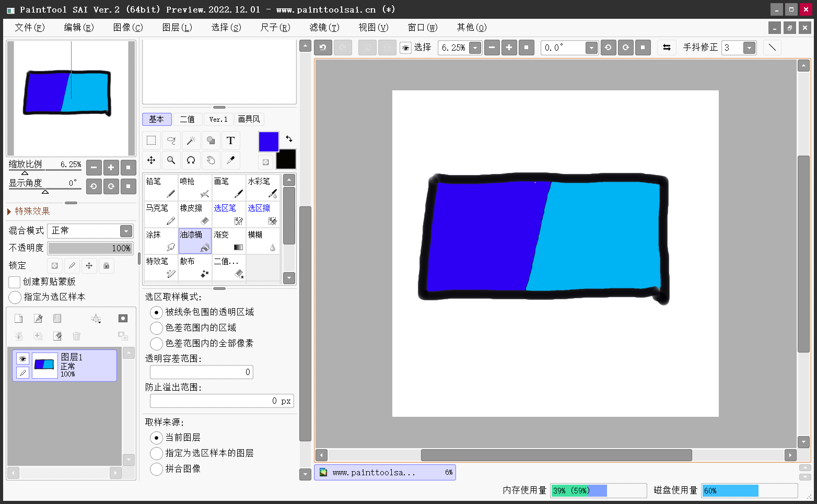
Task: Toggle lock transparent pixels for layer
Action: [55, 266]
